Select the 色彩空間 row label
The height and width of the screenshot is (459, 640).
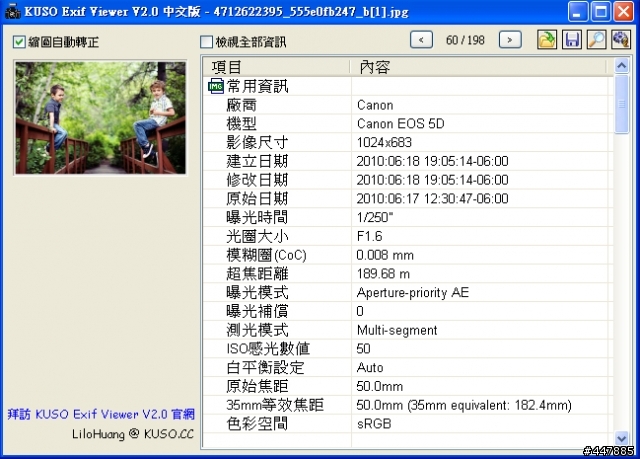coord(257,424)
